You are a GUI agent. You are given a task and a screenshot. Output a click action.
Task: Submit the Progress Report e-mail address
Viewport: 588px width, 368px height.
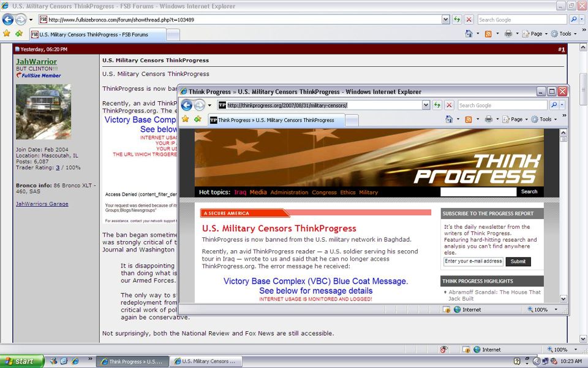518,261
